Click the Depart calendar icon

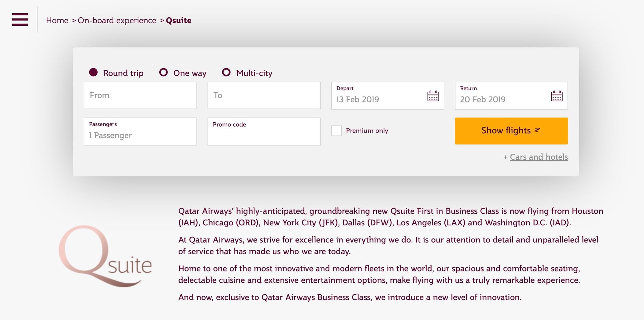coord(433,96)
